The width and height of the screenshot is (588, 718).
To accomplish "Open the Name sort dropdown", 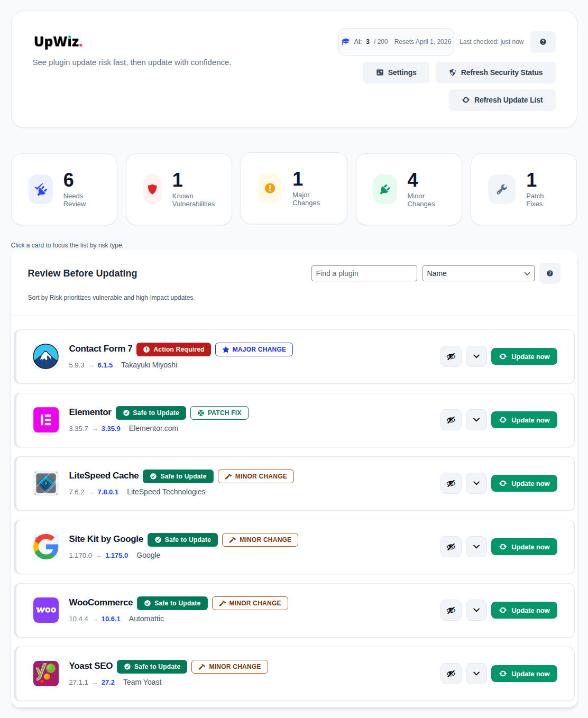I will tap(479, 273).
